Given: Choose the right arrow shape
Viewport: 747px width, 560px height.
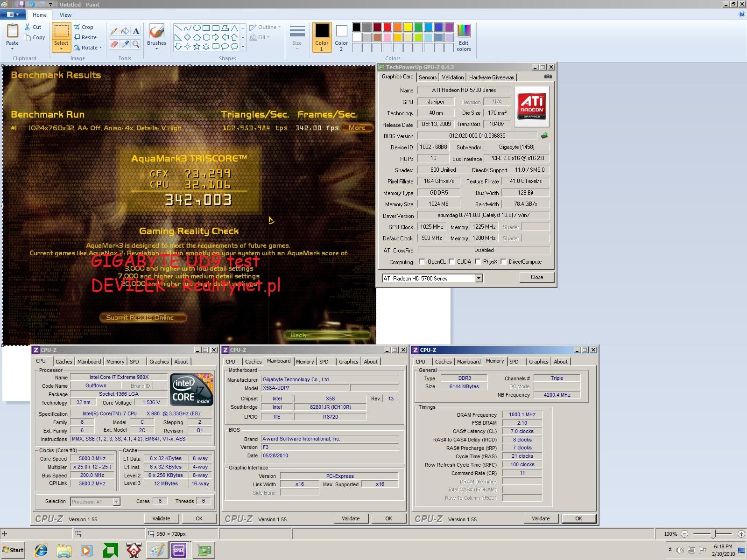Looking at the screenshot, I should tap(215, 37).
